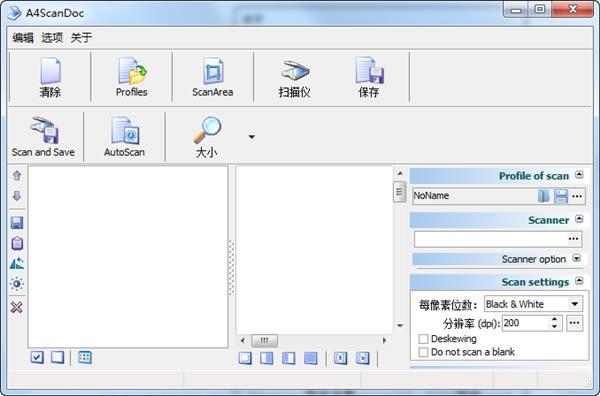Move page up with the up arrow icon

(17, 176)
